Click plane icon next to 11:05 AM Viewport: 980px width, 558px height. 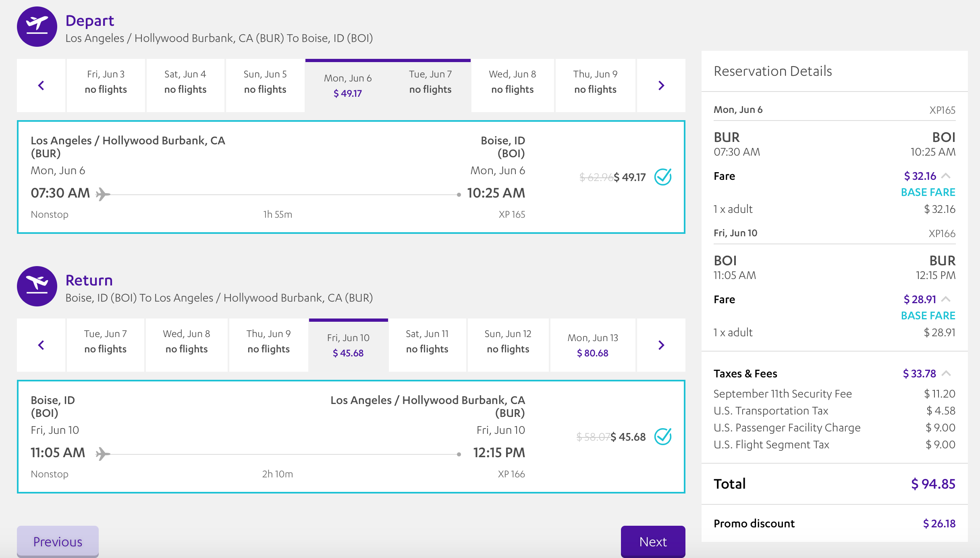(x=103, y=454)
